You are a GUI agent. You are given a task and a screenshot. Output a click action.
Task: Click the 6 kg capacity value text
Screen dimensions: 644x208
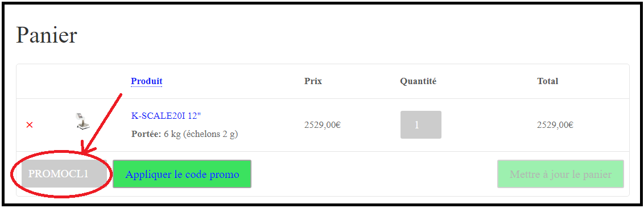(x=172, y=134)
